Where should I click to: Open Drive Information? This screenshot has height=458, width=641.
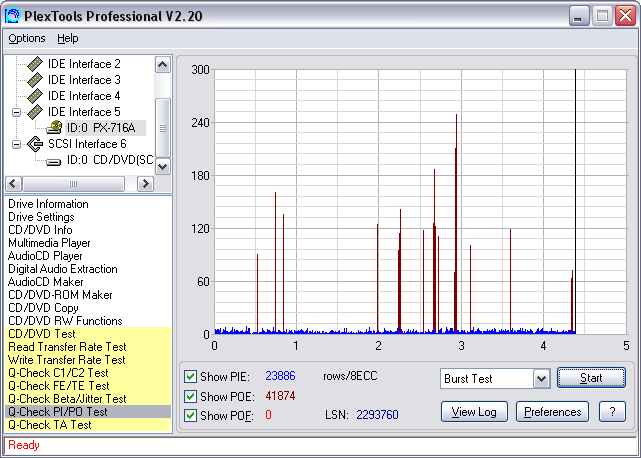pos(48,204)
